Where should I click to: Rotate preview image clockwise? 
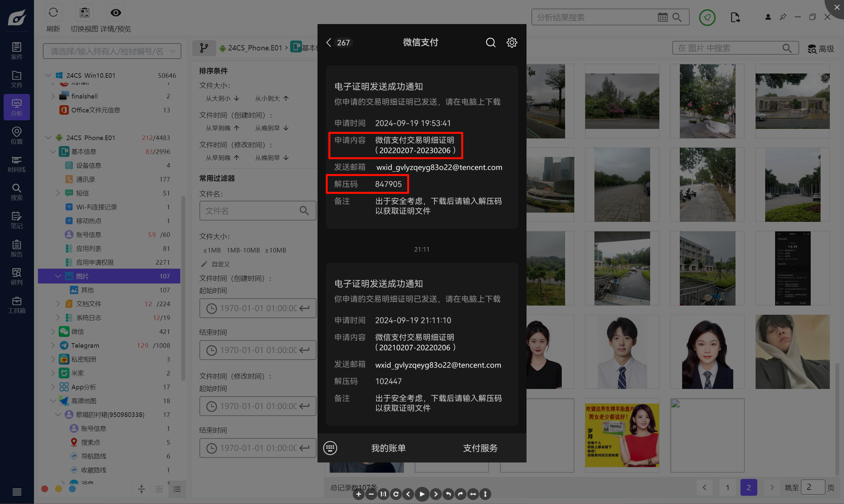coord(461,494)
